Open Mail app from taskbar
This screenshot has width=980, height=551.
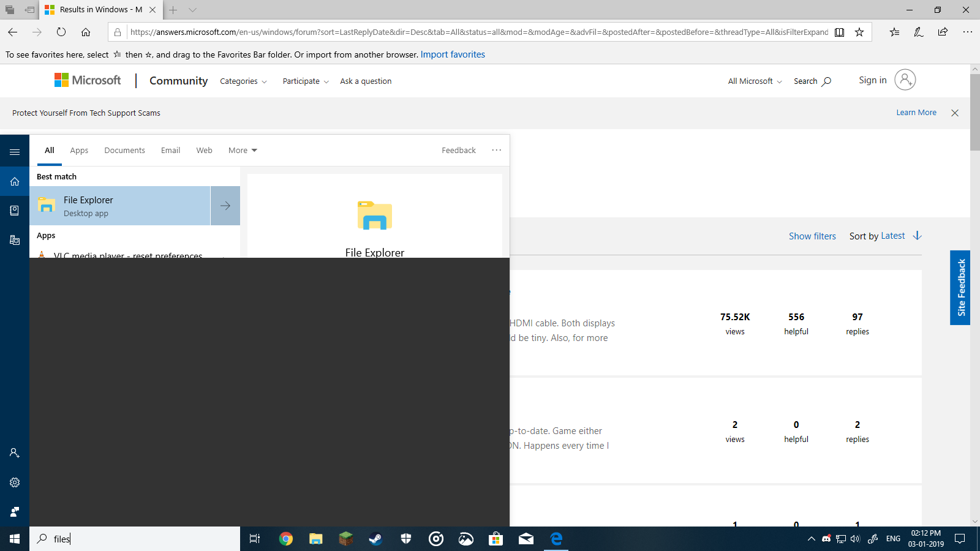(x=526, y=539)
